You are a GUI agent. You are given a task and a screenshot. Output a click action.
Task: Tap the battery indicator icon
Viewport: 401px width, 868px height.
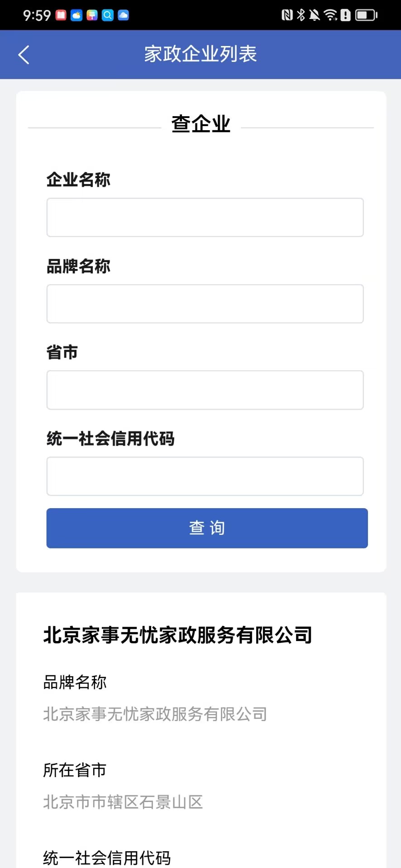tap(366, 15)
